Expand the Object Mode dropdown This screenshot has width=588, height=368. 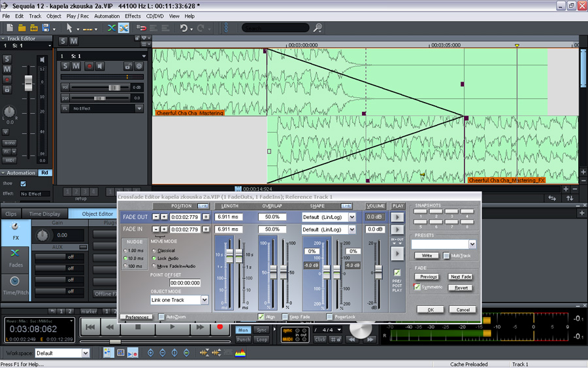tap(204, 300)
